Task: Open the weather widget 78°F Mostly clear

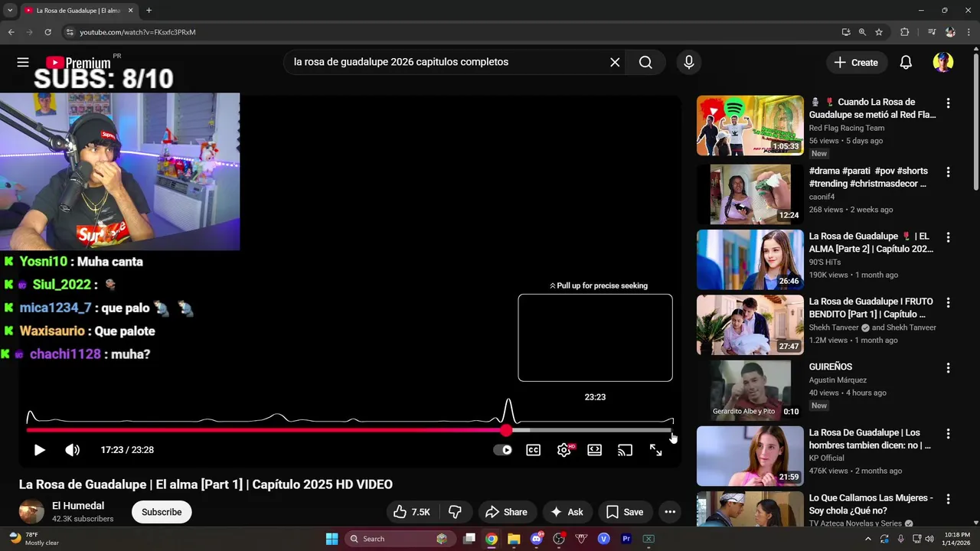Action: coord(34,539)
